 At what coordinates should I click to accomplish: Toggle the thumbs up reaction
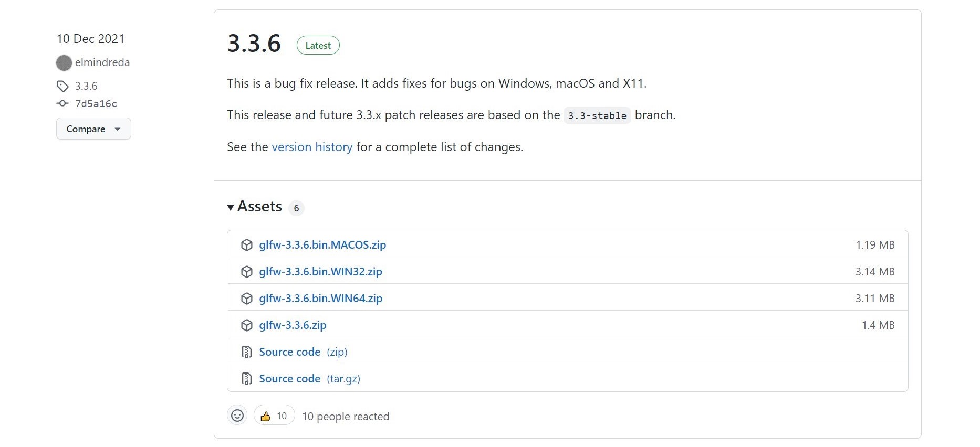click(x=274, y=416)
